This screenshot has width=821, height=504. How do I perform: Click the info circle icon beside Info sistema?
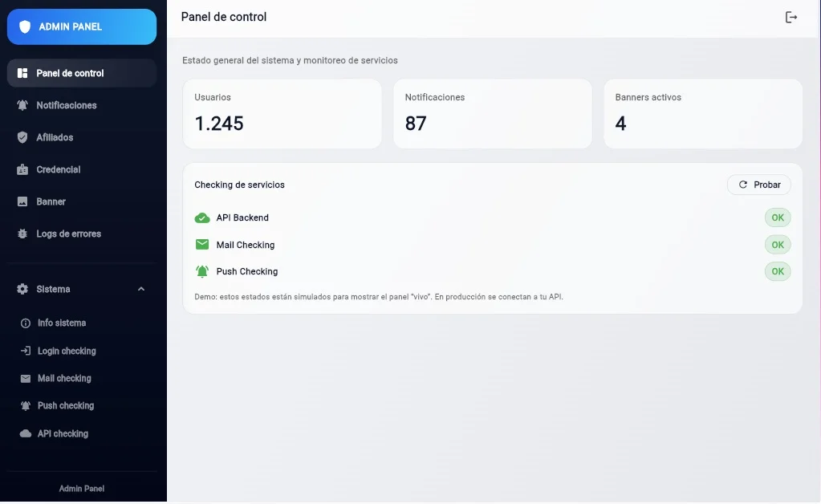point(25,323)
